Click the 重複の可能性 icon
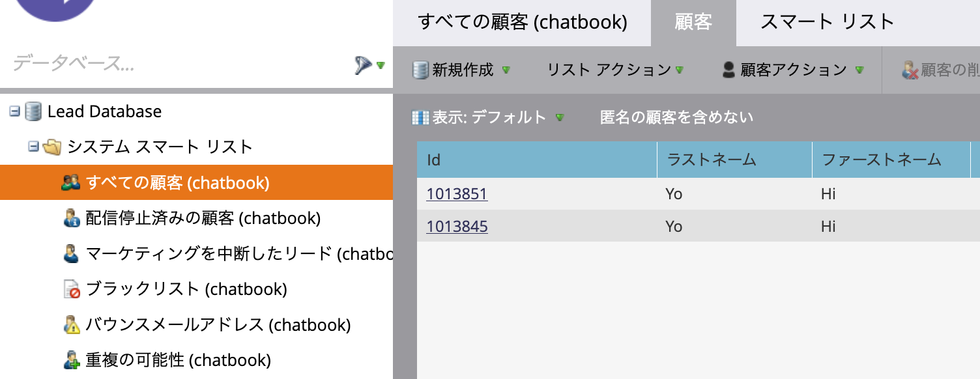The height and width of the screenshot is (379, 980). (72, 359)
